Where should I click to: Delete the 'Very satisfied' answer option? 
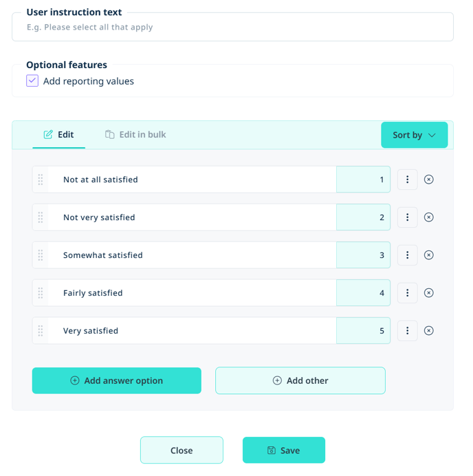pyautogui.click(x=428, y=331)
